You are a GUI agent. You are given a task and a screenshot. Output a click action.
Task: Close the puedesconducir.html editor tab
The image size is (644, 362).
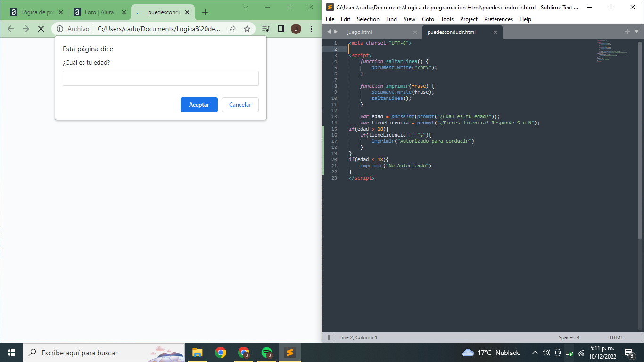pyautogui.click(x=495, y=33)
